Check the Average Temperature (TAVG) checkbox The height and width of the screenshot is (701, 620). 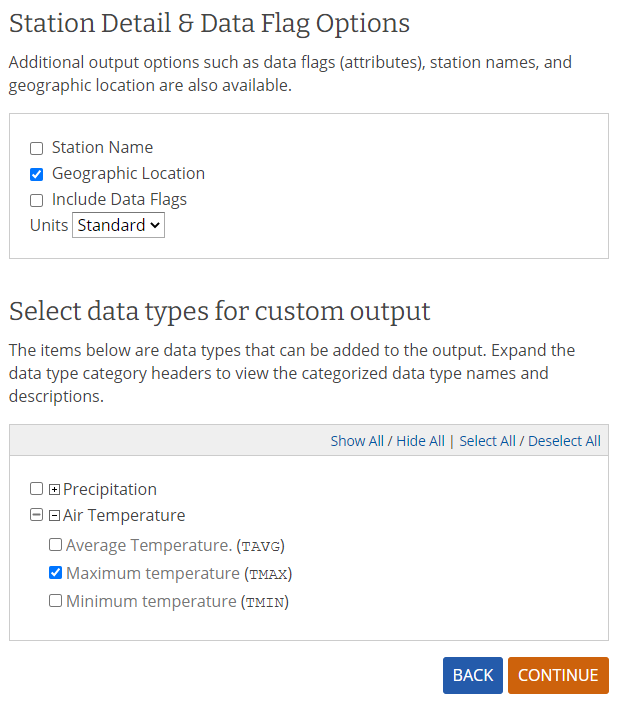click(55, 545)
